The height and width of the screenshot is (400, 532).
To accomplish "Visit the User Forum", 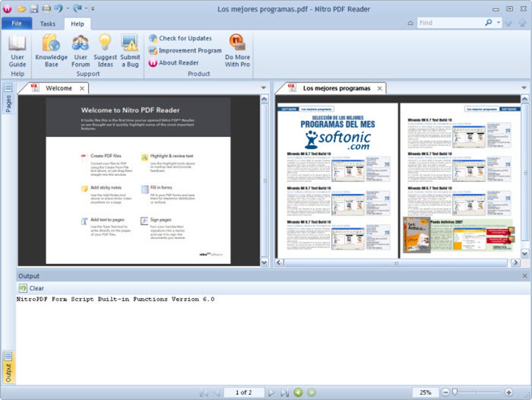I will 80,51.
